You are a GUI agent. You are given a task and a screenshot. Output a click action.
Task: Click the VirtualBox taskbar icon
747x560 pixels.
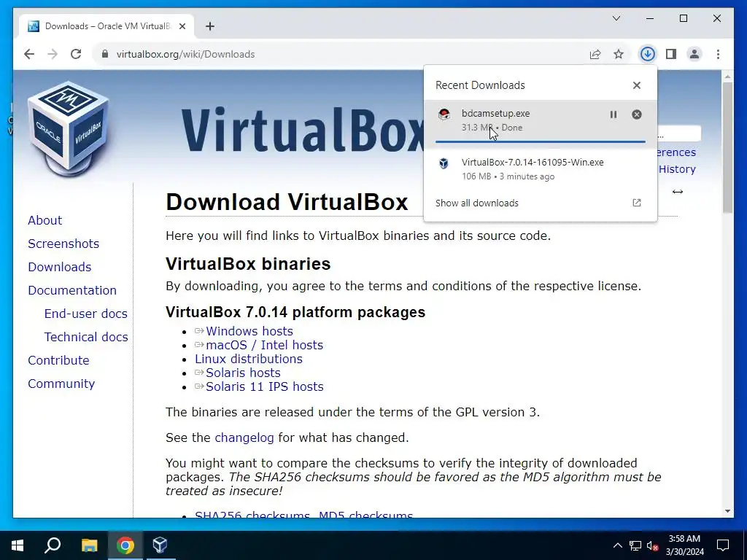160,544
